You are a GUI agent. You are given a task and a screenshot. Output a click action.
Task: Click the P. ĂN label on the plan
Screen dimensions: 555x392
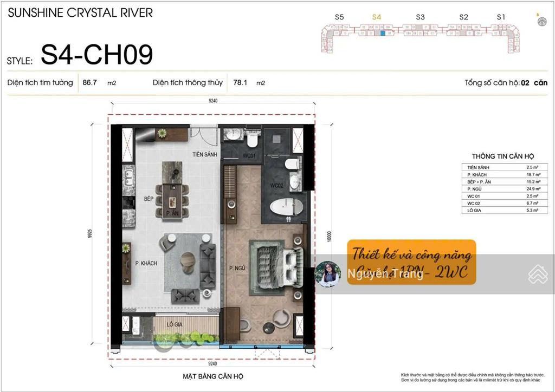172,213
